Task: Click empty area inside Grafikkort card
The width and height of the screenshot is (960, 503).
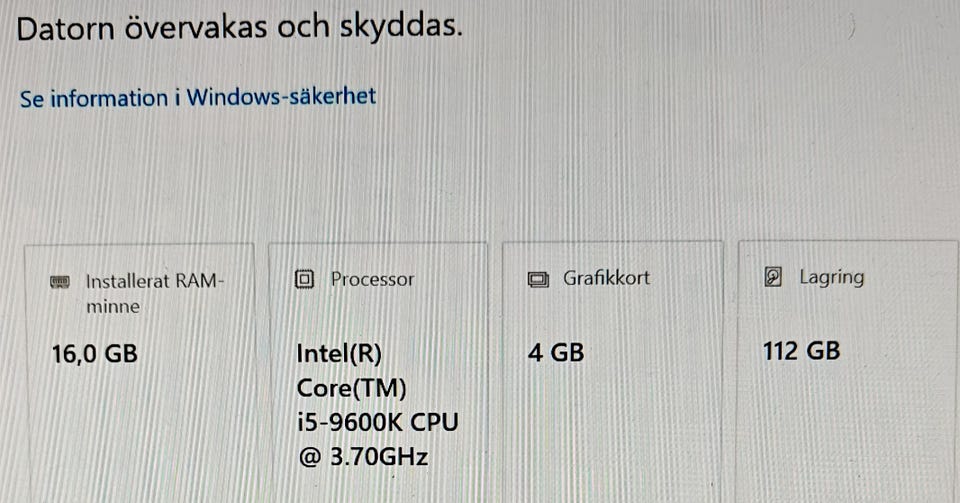Action: pos(610,430)
